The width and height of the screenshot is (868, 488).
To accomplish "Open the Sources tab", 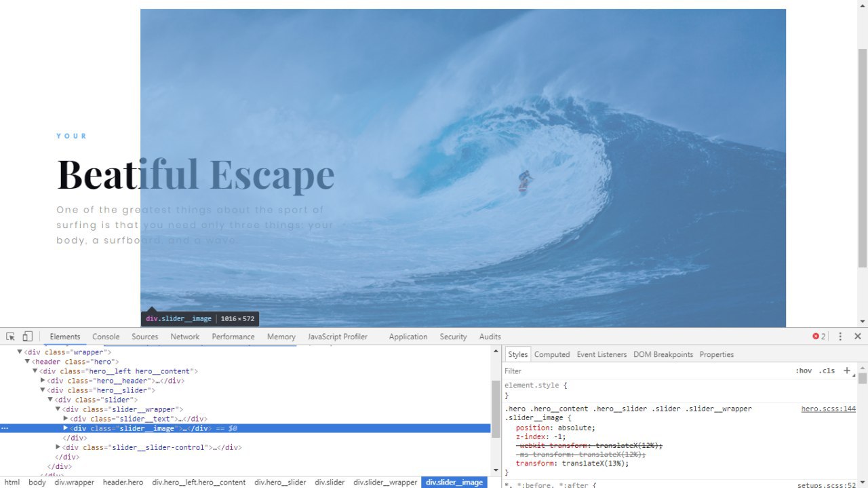I will [145, 337].
